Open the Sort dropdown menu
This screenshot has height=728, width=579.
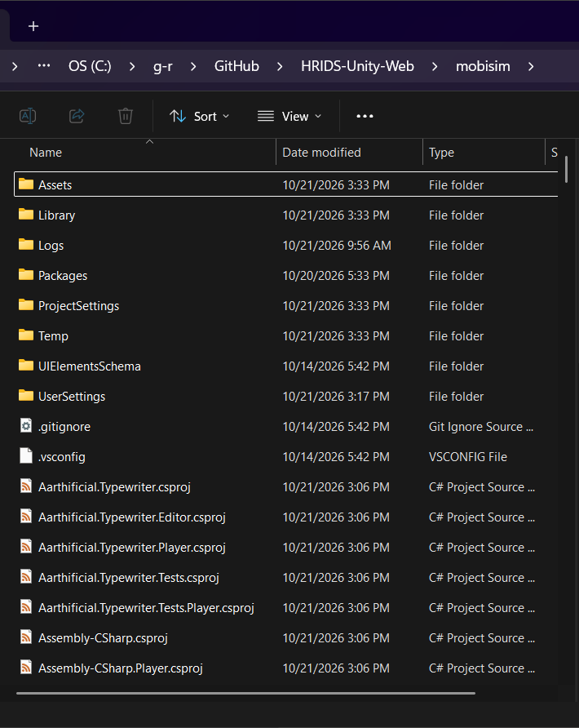tap(200, 116)
